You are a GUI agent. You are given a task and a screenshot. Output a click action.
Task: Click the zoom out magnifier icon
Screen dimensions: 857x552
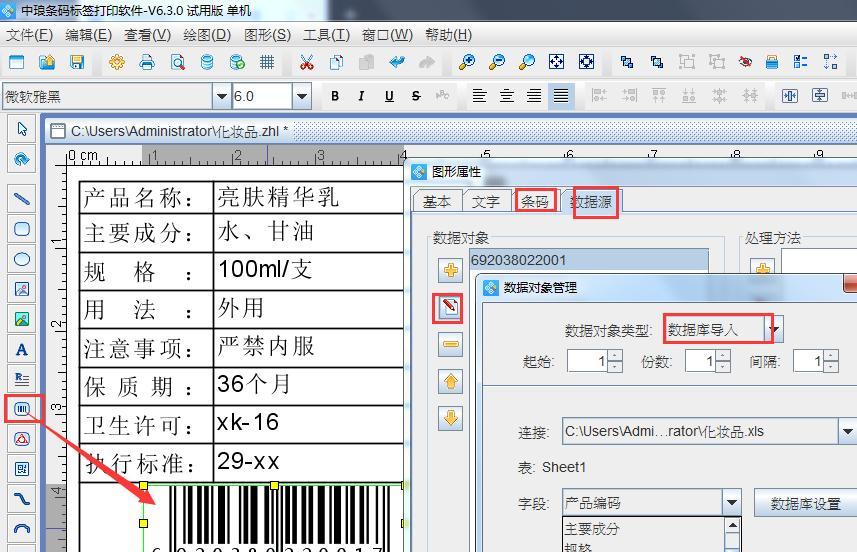[497, 62]
